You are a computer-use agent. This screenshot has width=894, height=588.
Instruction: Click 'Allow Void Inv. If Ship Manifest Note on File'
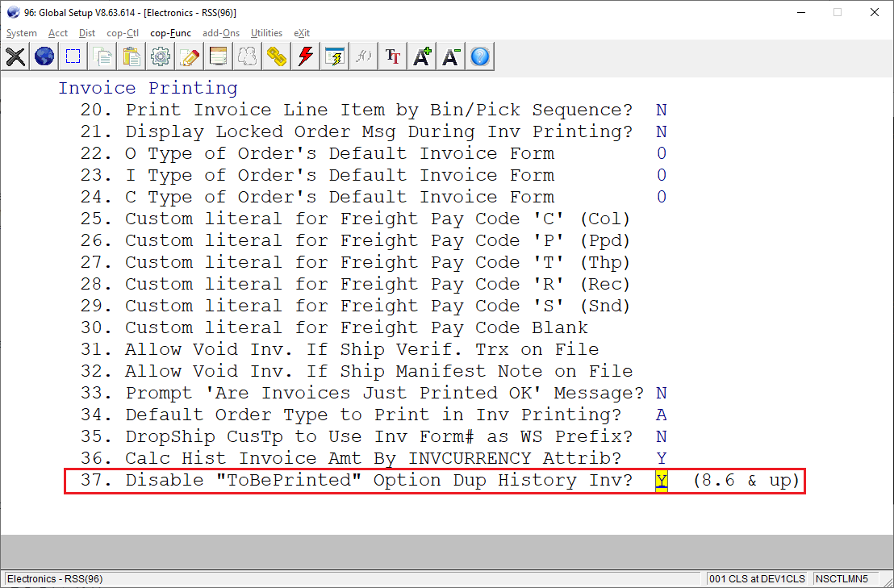tap(379, 371)
